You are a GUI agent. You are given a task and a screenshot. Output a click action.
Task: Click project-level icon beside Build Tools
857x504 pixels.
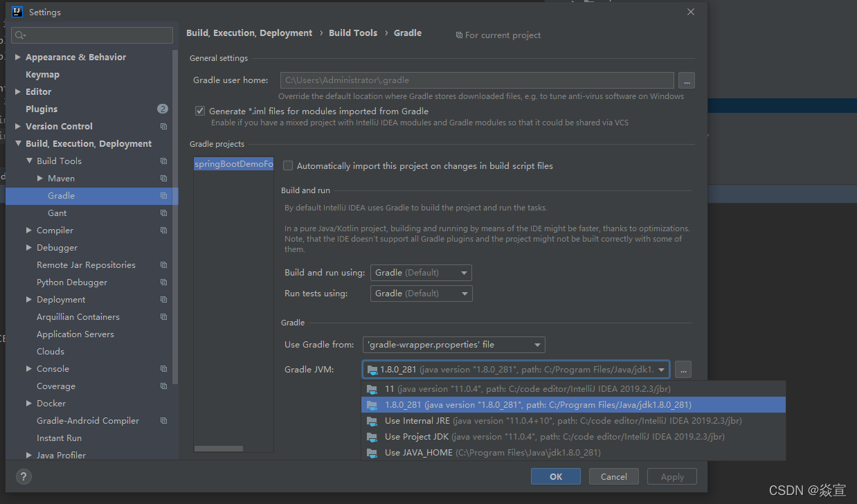[164, 161]
